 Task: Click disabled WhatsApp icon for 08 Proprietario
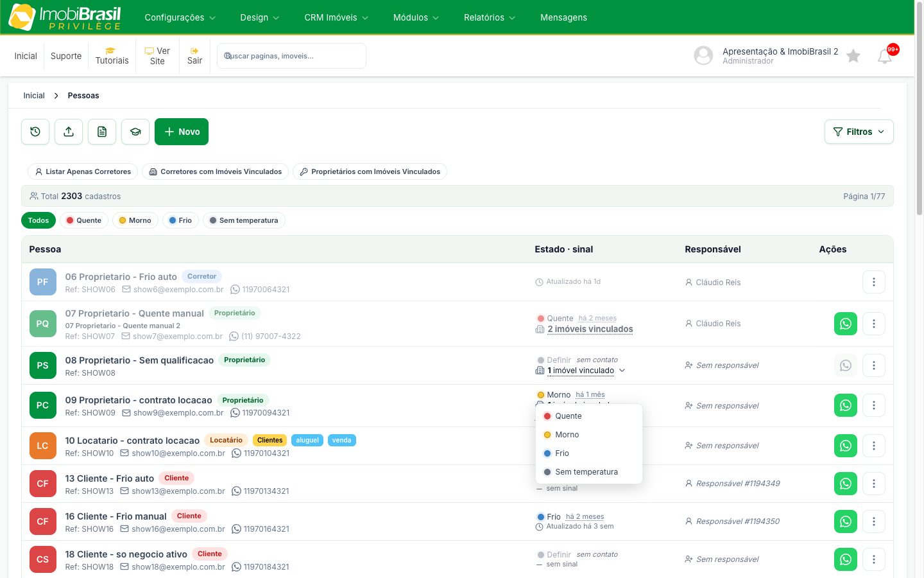click(846, 365)
